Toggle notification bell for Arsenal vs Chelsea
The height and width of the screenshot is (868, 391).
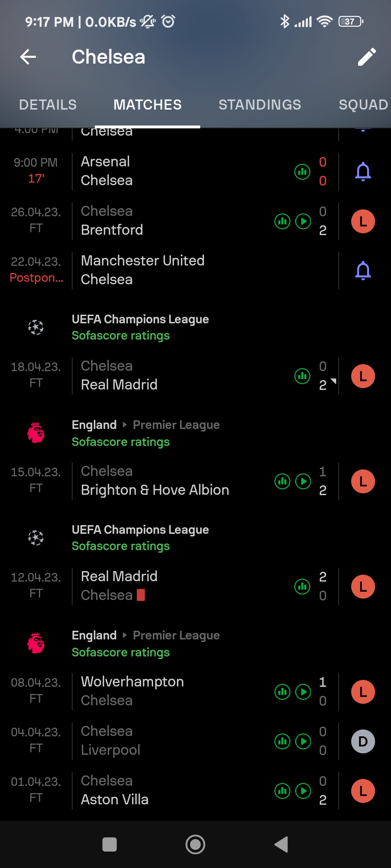point(363,171)
